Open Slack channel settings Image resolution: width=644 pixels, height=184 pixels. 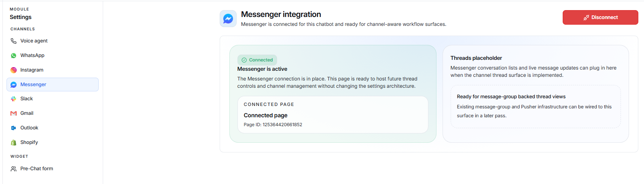click(x=53, y=99)
